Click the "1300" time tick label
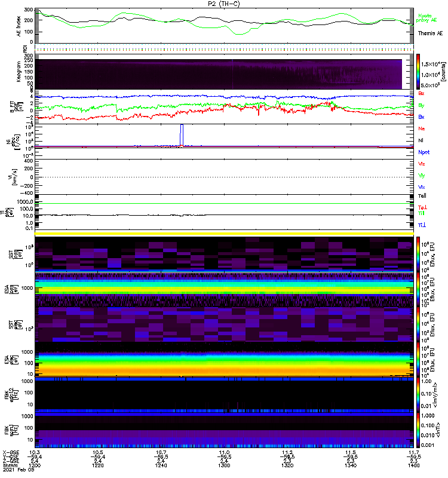 (224, 466)
